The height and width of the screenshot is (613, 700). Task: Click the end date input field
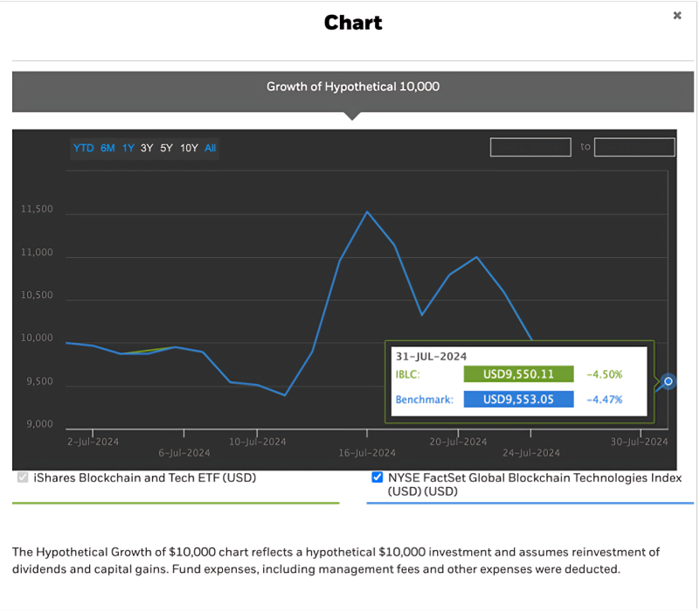tap(634, 147)
